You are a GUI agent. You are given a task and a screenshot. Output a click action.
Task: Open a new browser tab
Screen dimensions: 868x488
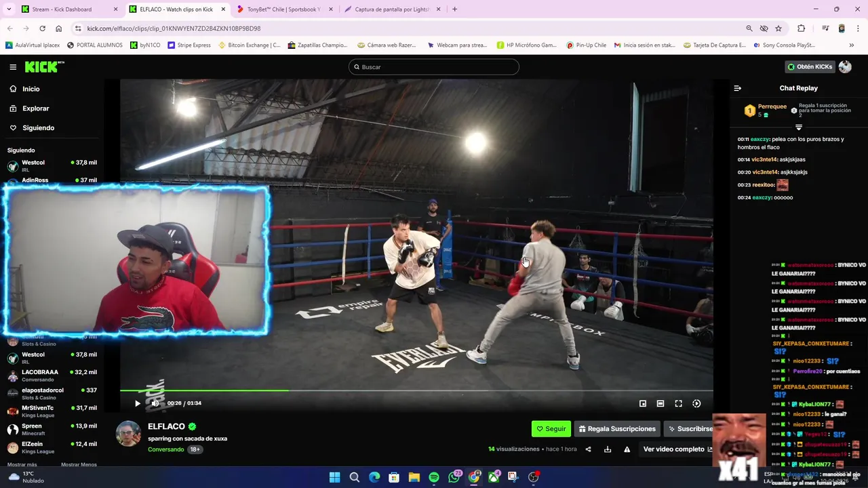click(454, 9)
